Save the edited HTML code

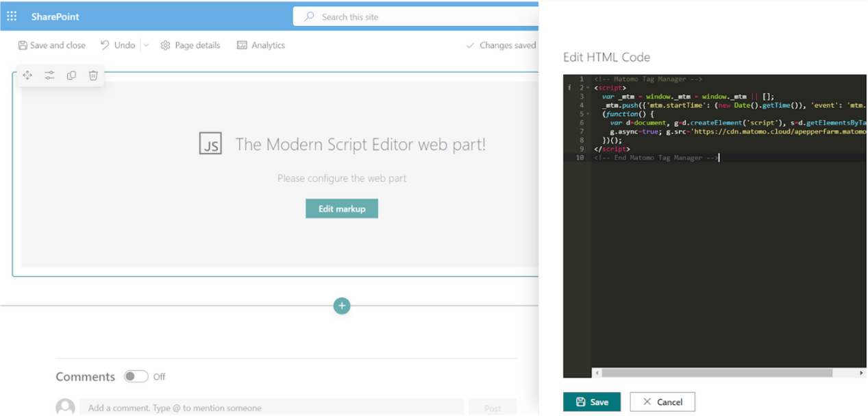point(591,402)
